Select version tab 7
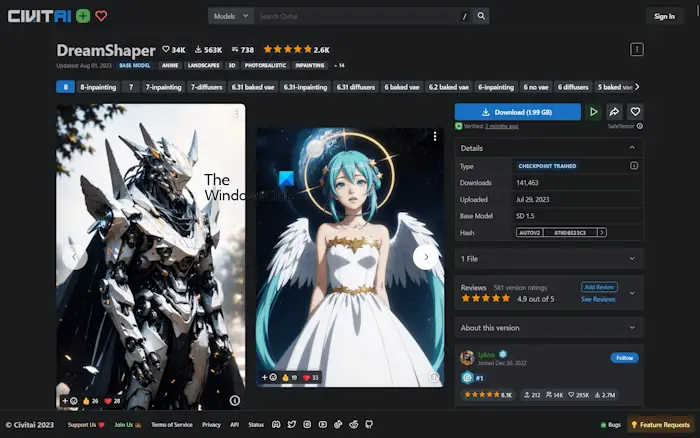The image size is (700, 438). pyautogui.click(x=131, y=87)
